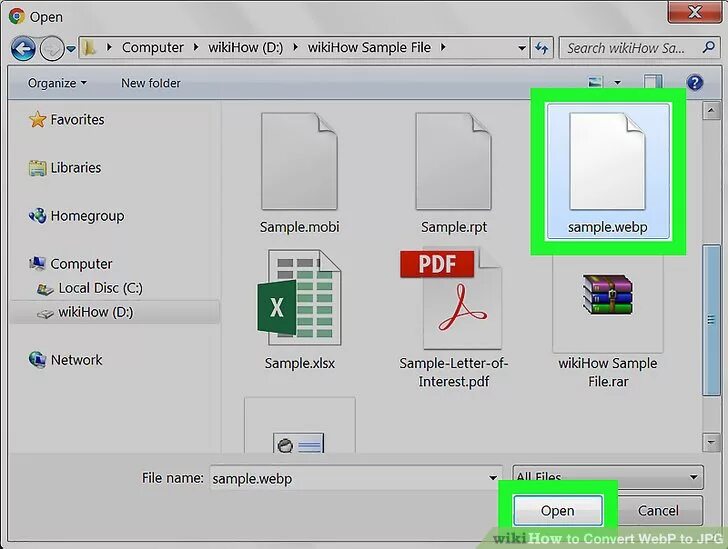Select Local Disc (C:) drive
Screen dimensions: 728x549
(100, 288)
